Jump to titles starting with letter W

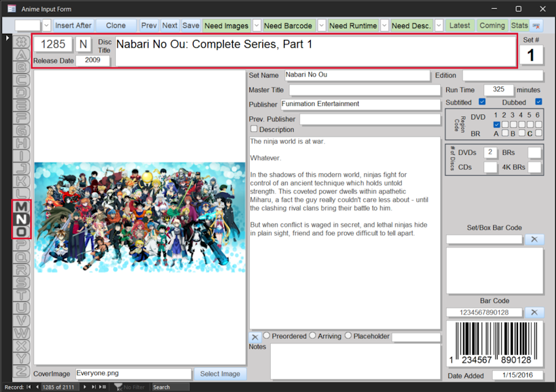point(22,334)
